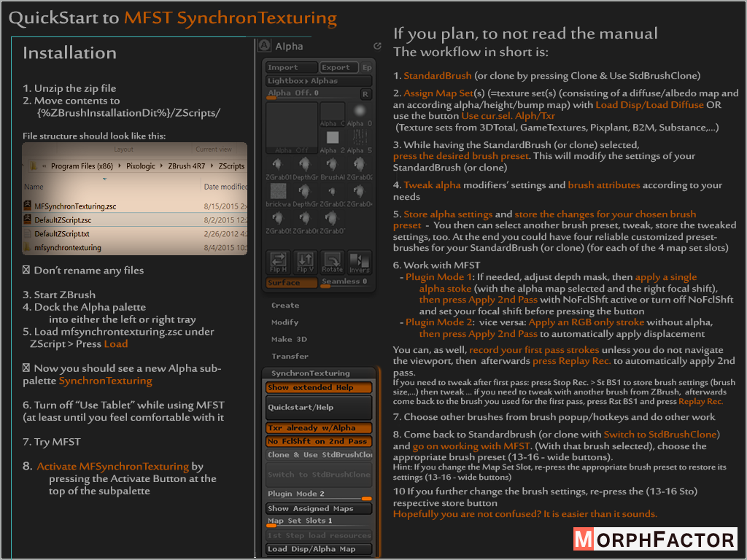Toggle No FclShft on 2nd Pass
Image resolution: width=747 pixels, height=560 pixels.
tap(320, 441)
